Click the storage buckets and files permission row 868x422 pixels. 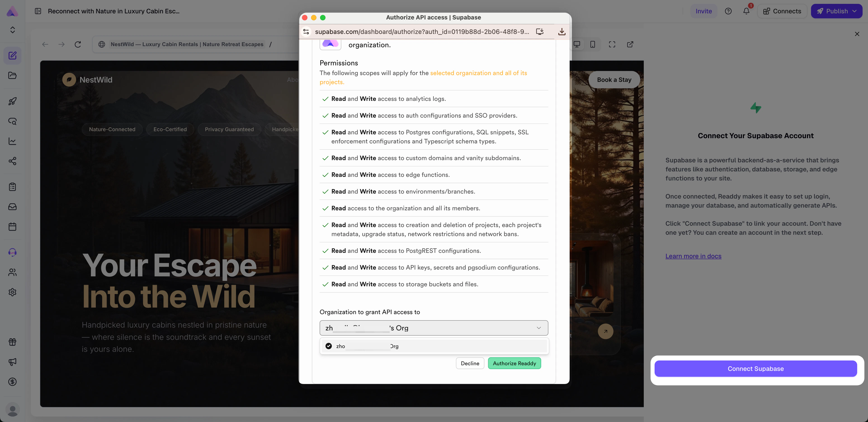[434, 284]
